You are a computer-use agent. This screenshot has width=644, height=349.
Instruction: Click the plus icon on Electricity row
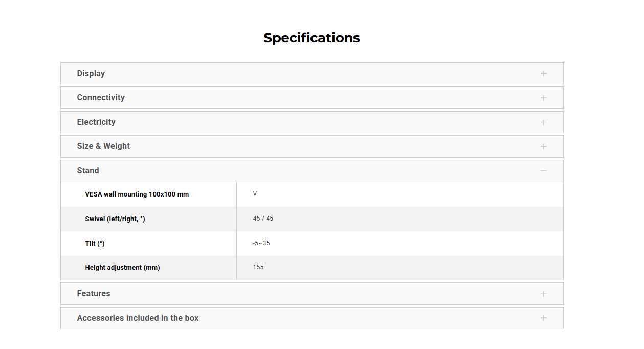click(543, 122)
